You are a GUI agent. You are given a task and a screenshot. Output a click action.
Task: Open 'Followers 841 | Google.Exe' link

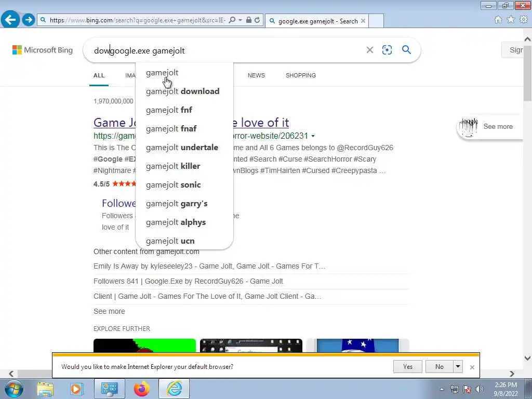[188, 281]
